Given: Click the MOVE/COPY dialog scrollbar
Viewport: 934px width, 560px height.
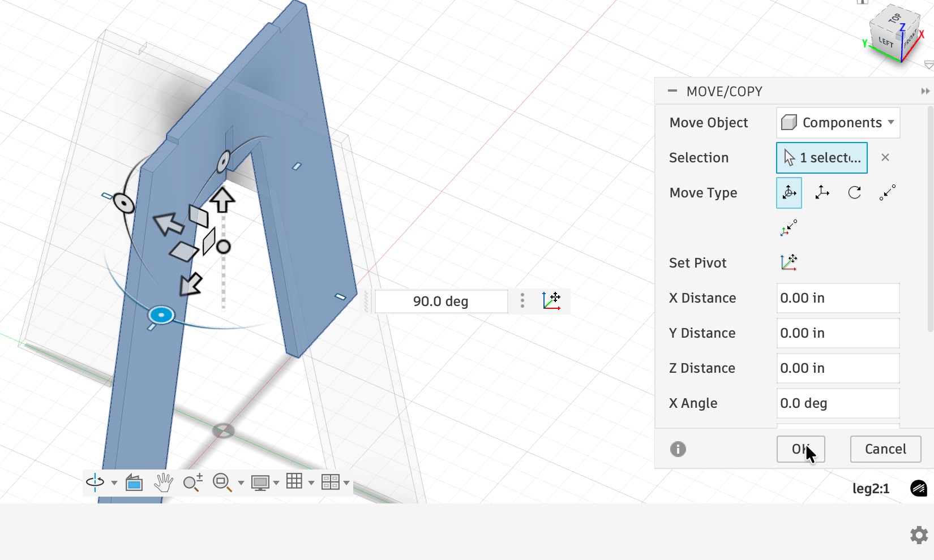Looking at the screenshot, I should pyautogui.click(x=930, y=218).
